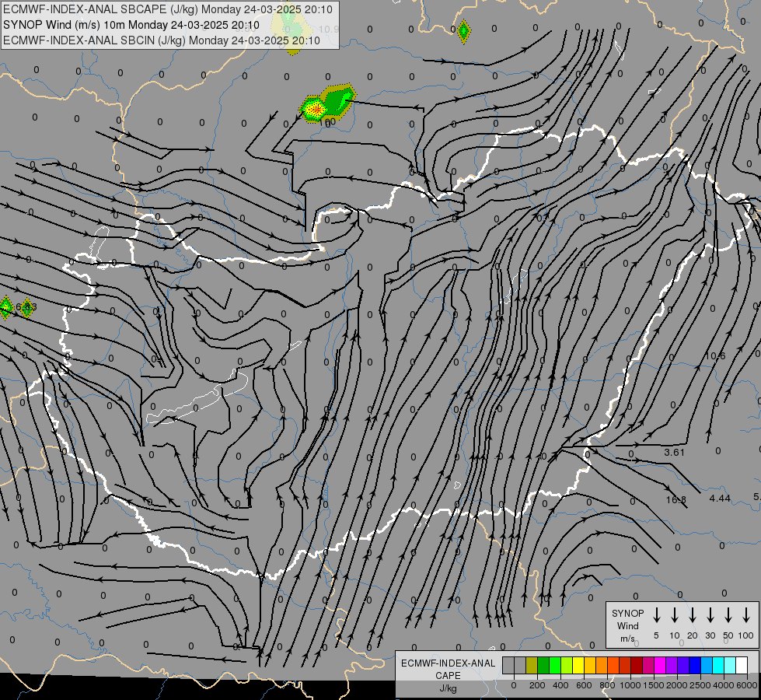Click the '10.6' value on the map

[x=715, y=356]
